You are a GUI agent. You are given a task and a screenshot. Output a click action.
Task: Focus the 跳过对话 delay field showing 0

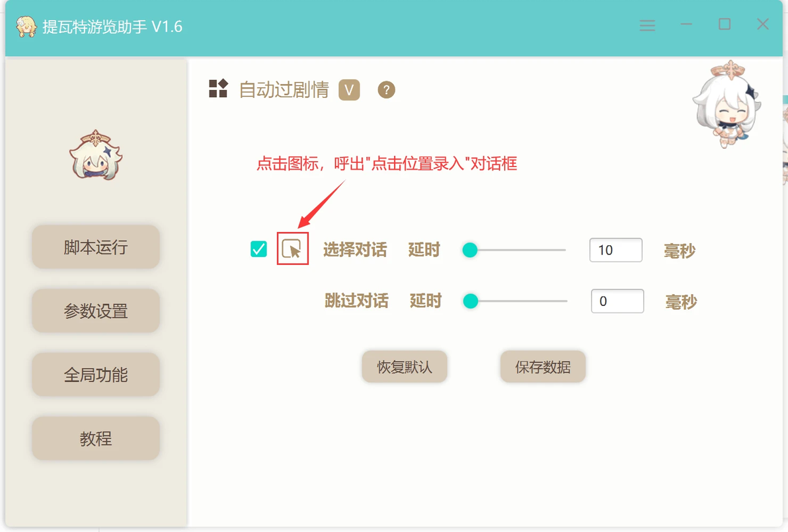(x=617, y=301)
